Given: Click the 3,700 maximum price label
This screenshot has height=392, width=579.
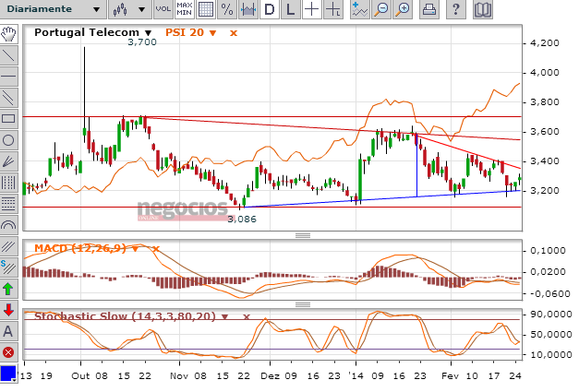Looking at the screenshot, I should pyautogui.click(x=142, y=42).
